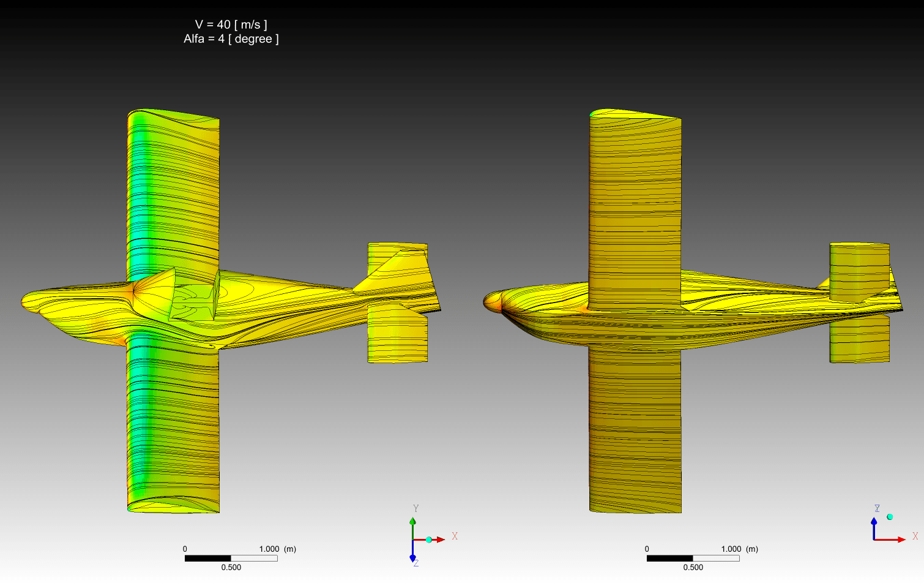
Task: Click the red X axis arrow in right triad
Action: pos(900,540)
